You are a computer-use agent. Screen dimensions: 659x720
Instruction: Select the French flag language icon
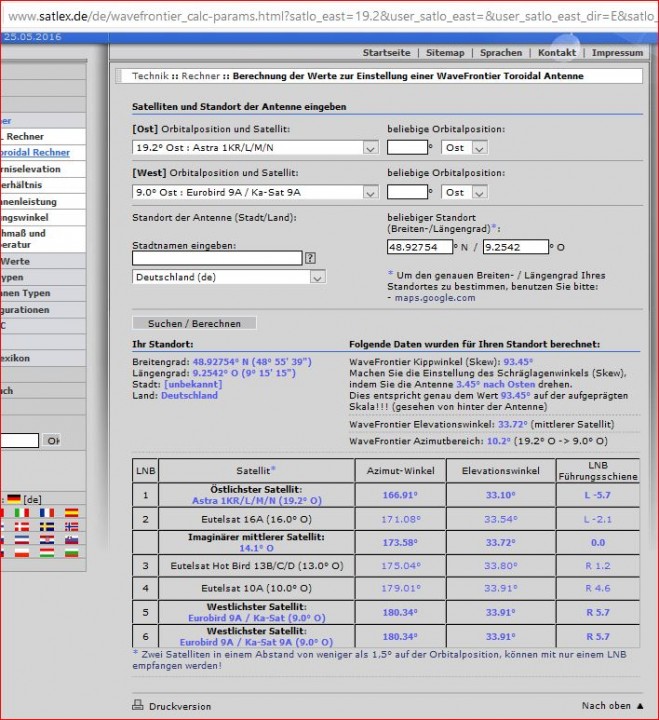tap(47, 513)
